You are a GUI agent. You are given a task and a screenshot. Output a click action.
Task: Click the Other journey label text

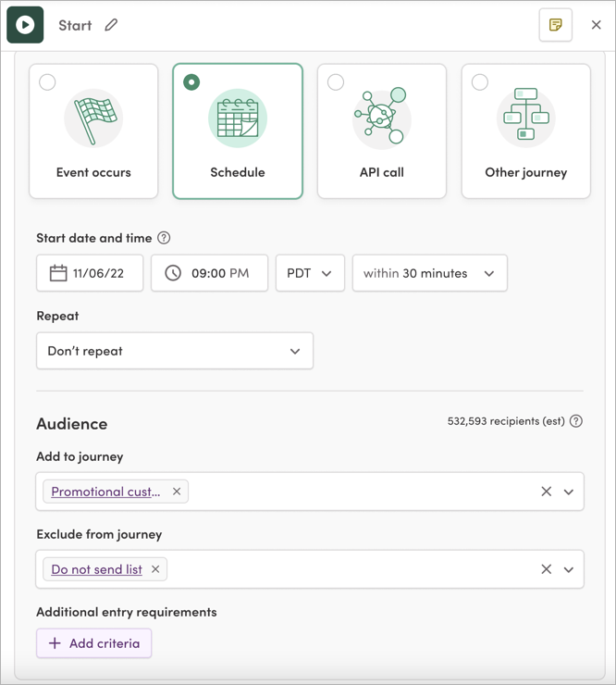point(526,173)
